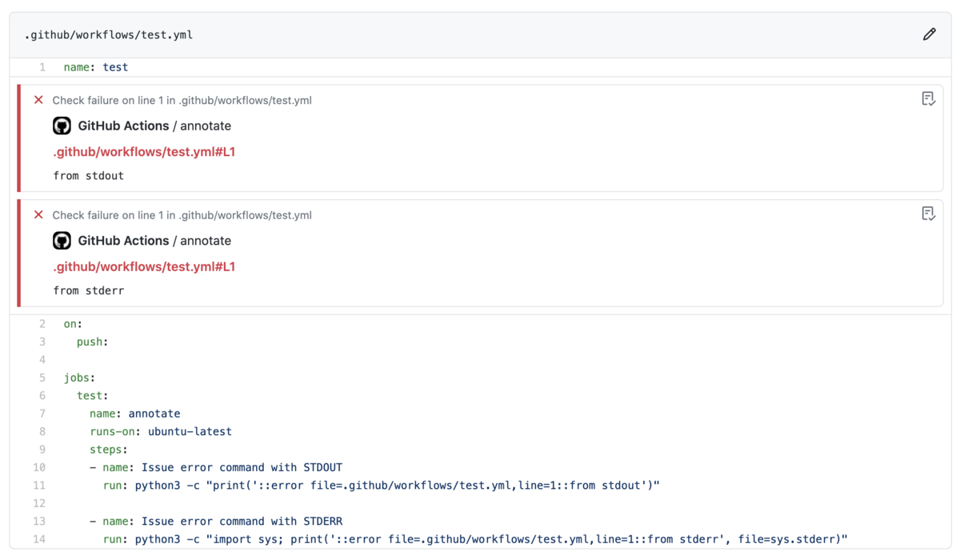Click red X icon on the stdout annotation
Screen dimensions: 960x560
coord(38,100)
